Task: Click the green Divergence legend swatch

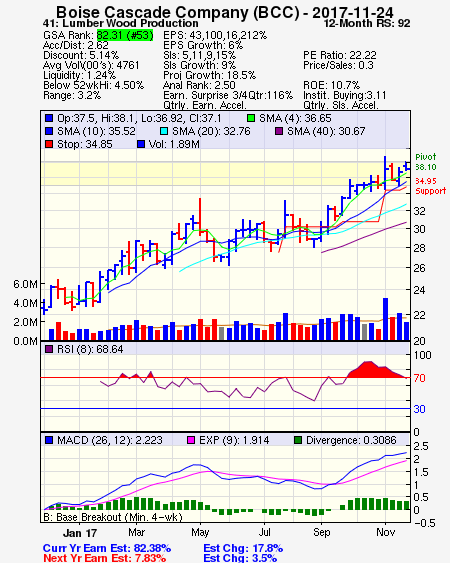Action: pyautogui.click(x=298, y=440)
